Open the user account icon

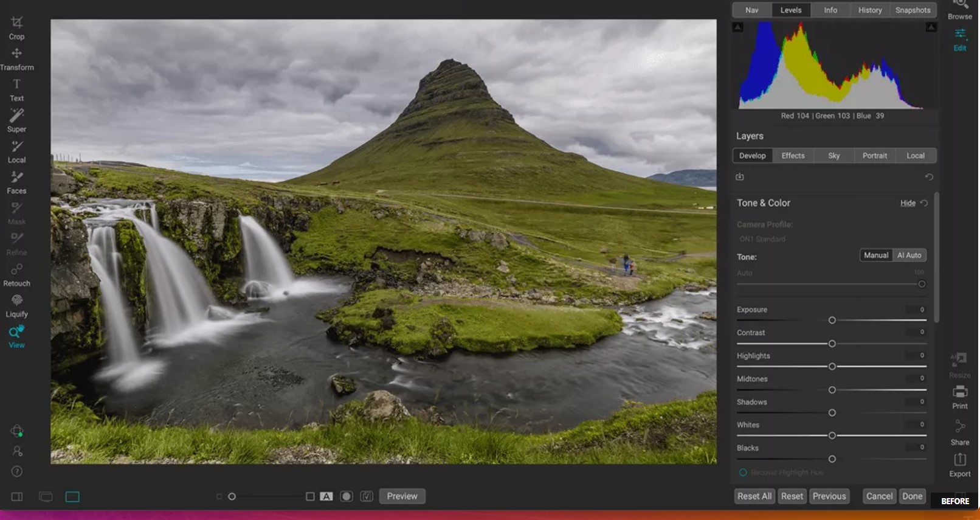17,451
